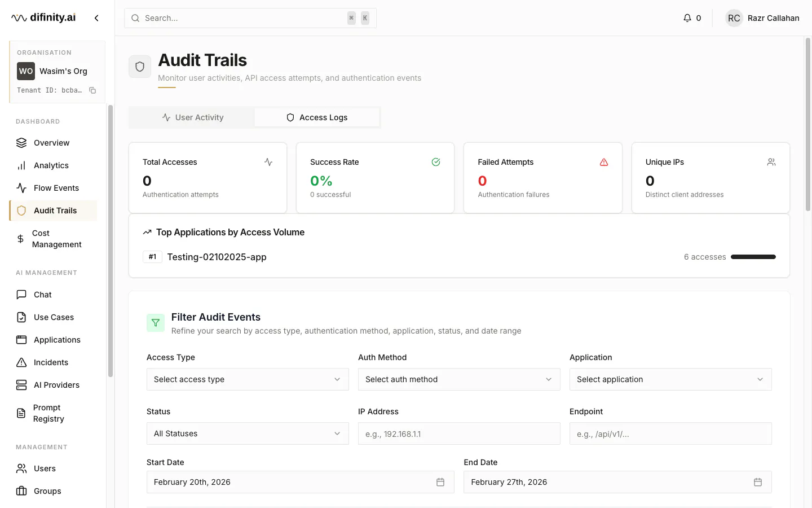The height and width of the screenshot is (508, 812).
Task: Open Cost Management page
Action: 54,239
